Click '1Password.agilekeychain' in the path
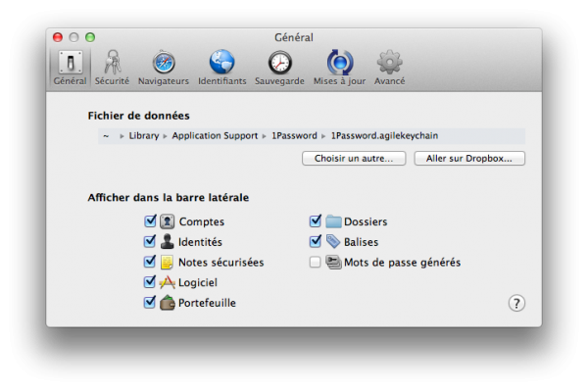This screenshot has width=588, height=391. click(384, 135)
